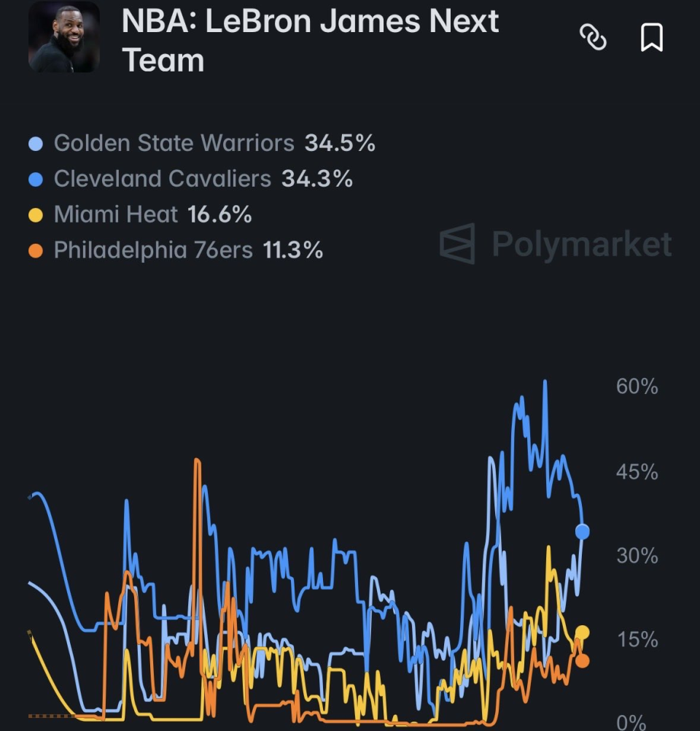Select the Golden State Warriors legend dot
The image size is (700, 731).
[x=36, y=143]
